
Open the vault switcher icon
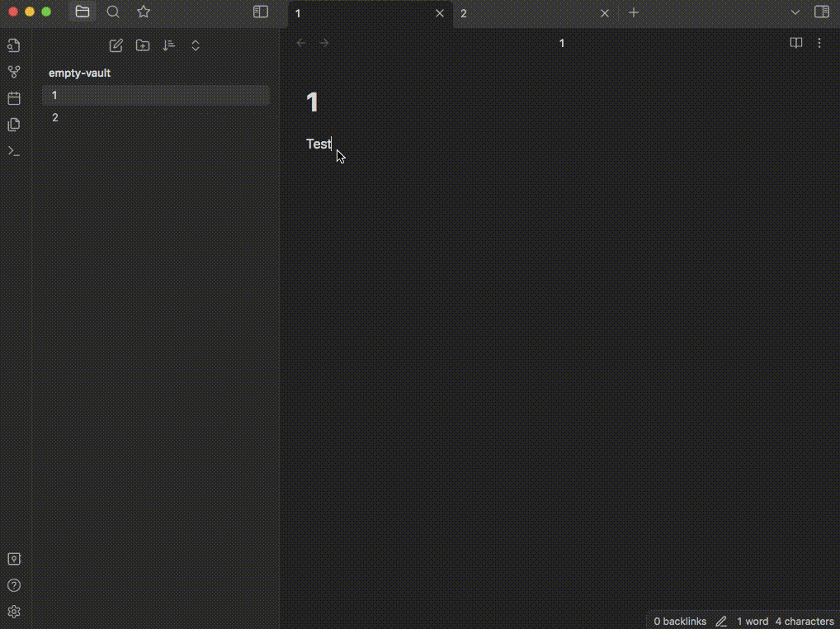pos(14,559)
